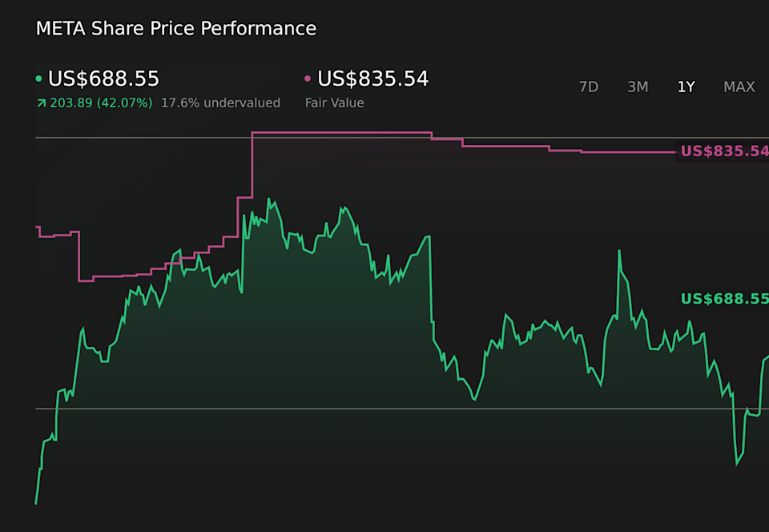Click the green share price legend dot
Viewport: 769px width, 532px height.
coord(39,79)
